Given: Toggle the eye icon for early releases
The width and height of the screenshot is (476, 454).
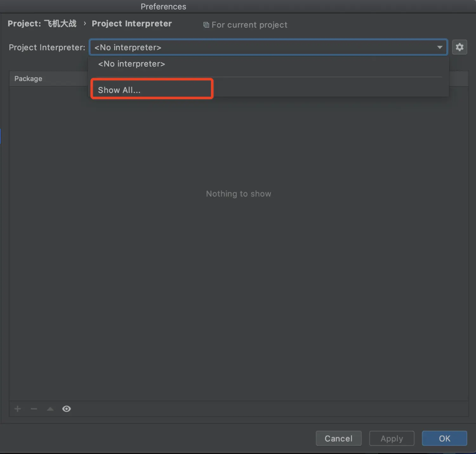Looking at the screenshot, I should [x=66, y=409].
